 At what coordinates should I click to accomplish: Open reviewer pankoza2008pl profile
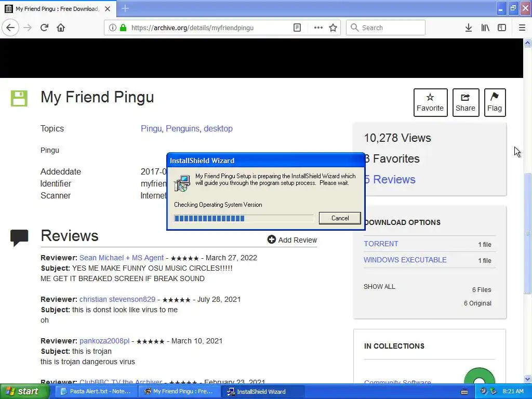tap(104, 341)
